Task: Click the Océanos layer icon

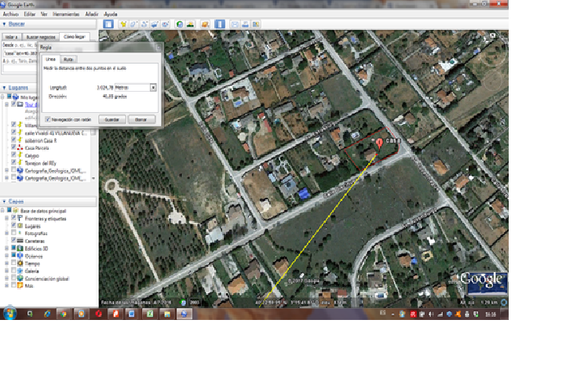Action: (x=20, y=256)
